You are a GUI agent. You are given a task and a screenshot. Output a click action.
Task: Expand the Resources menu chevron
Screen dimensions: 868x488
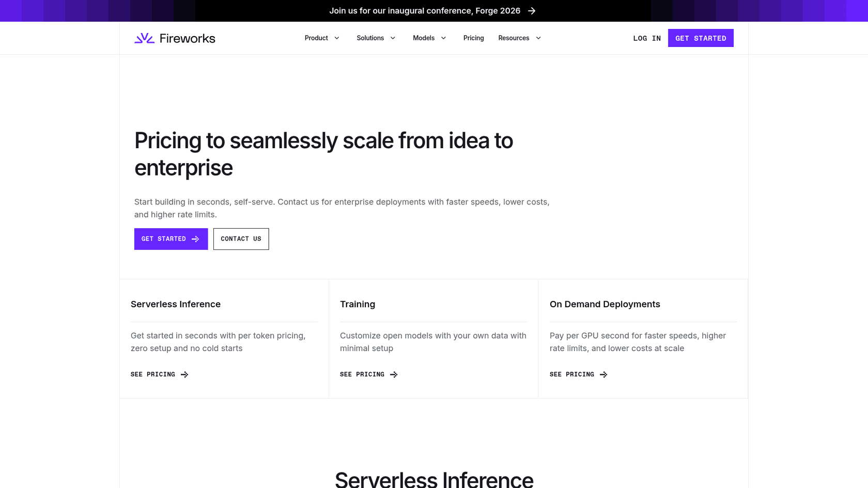538,38
